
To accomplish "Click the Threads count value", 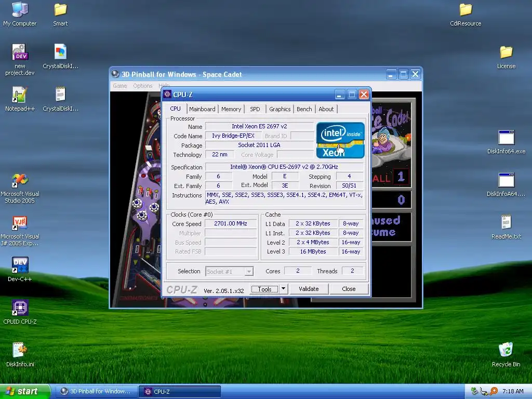I will [x=352, y=271].
